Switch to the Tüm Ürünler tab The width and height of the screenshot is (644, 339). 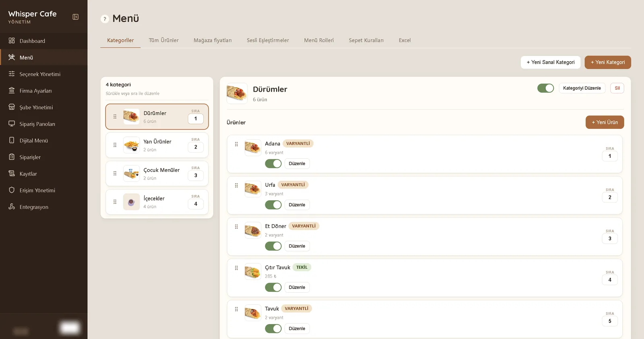[x=163, y=40]
